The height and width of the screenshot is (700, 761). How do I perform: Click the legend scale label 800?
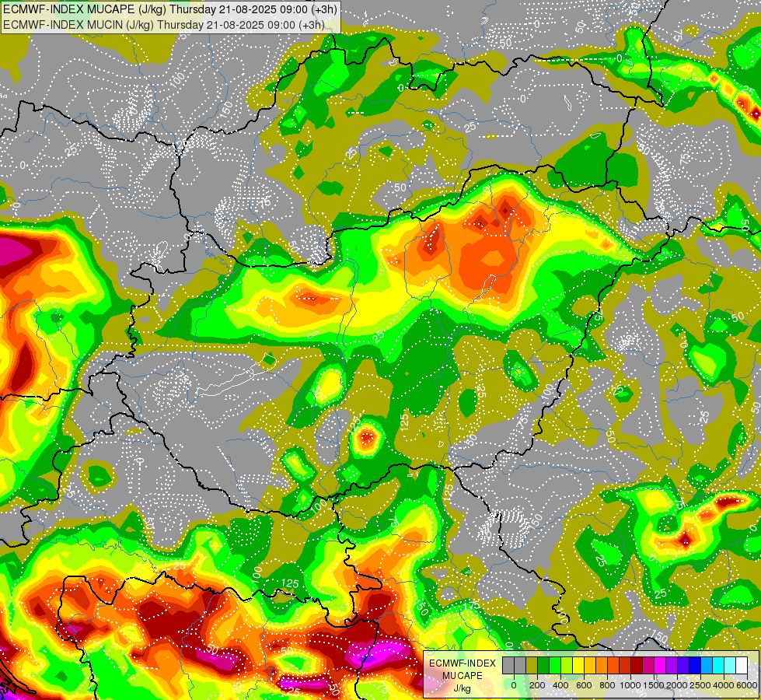607,685
